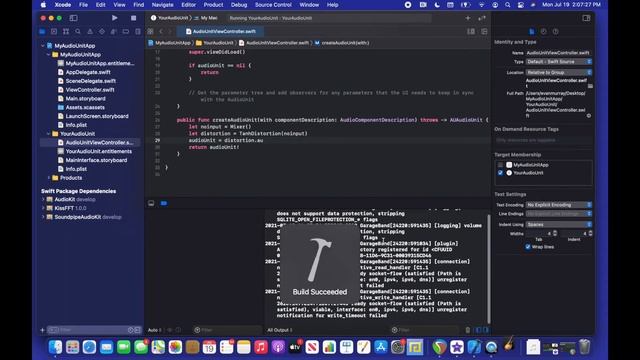
Task: Click the YourAudioUnit breadcrumb folder
Action: [215, 43]
